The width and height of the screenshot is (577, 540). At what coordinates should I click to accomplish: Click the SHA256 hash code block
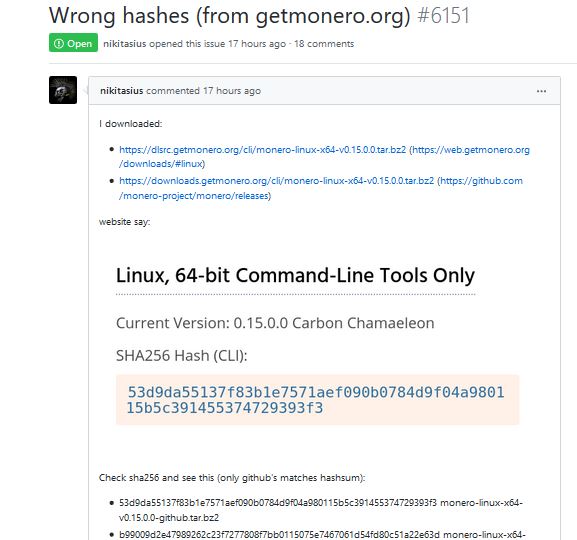pos(317,400)
